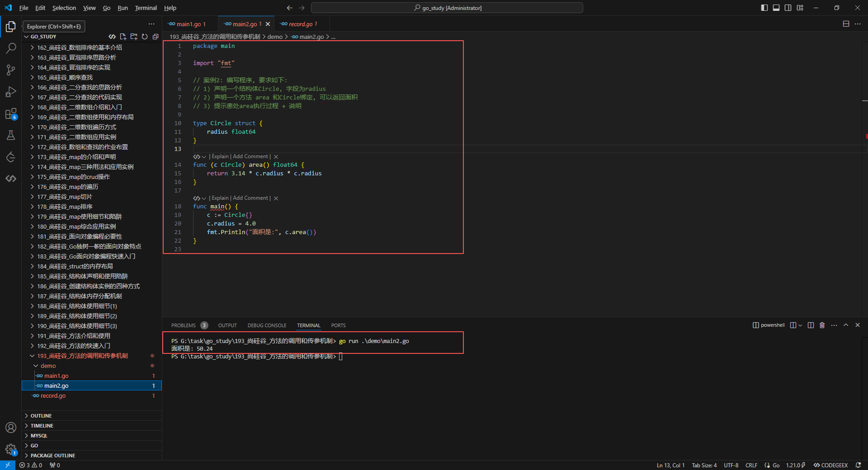Click the Explorer files icon in the activity bar
The image size is (868, 470).
coord(11,27)
